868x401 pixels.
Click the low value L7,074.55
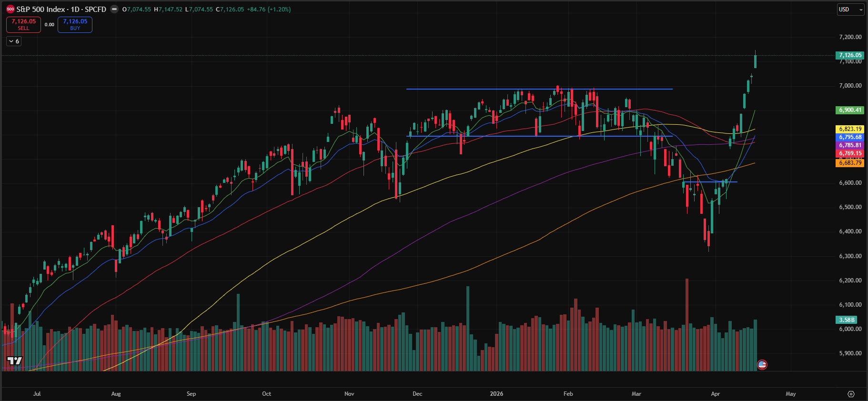click(199, 10)
